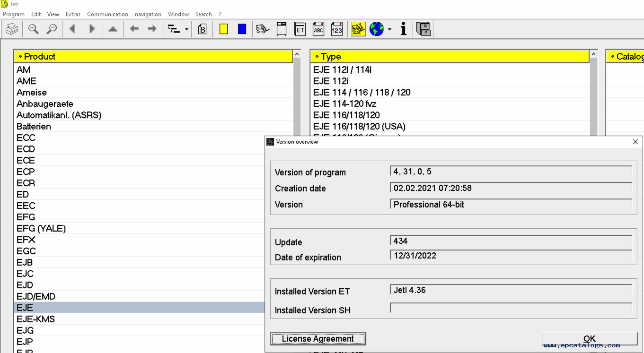Click the cabinet device icon

click(x=282, y=29)
